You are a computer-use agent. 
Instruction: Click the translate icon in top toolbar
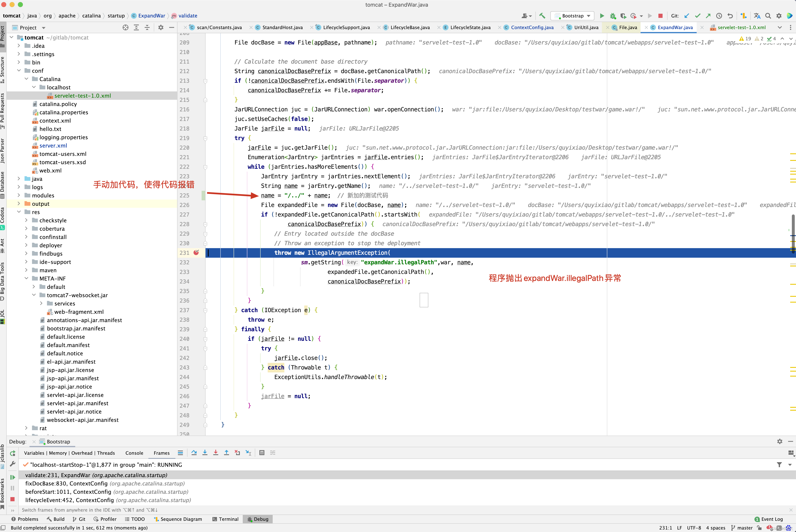[757, 16]
